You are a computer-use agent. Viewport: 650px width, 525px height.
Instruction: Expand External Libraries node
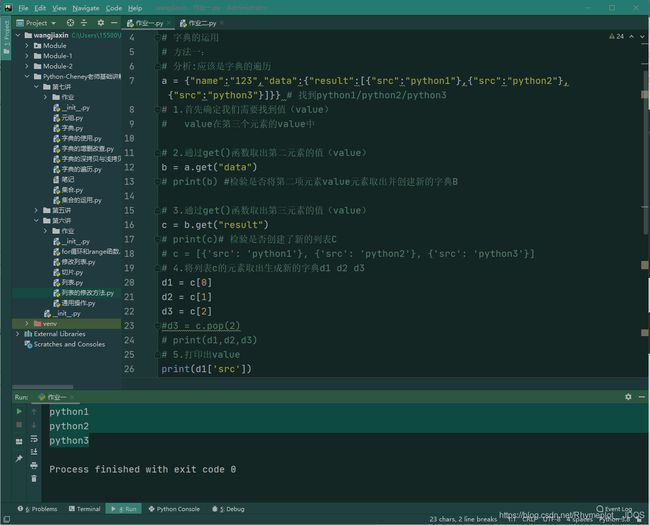[x=18, y=334]
